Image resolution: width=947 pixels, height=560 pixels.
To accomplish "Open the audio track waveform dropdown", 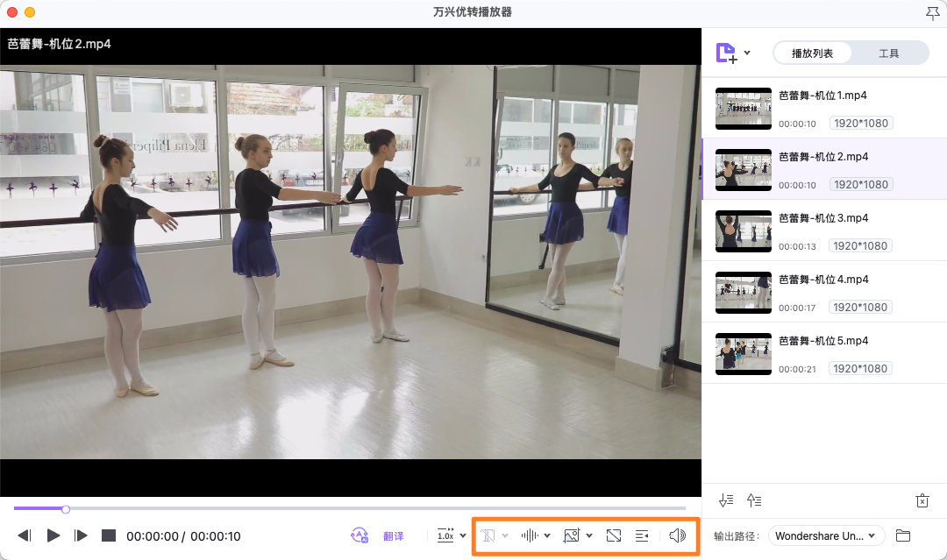I will pyautogui.click(x=536, y=535).
